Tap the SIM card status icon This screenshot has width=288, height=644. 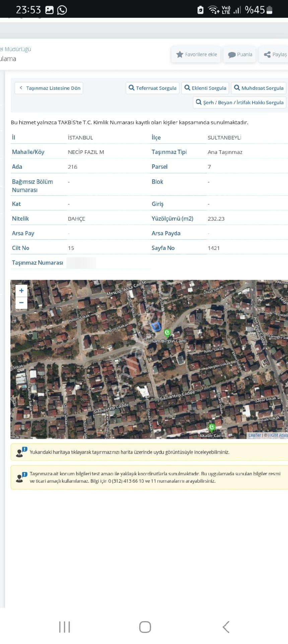coord(200,10)
